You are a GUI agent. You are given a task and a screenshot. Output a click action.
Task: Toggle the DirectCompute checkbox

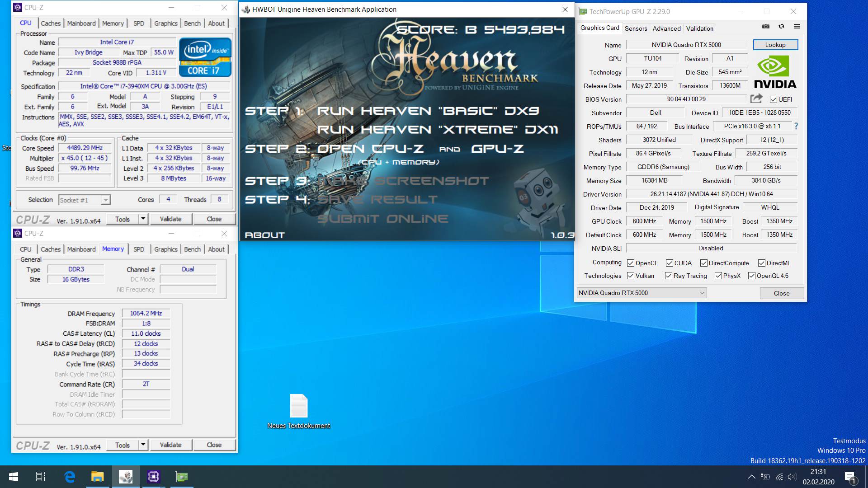coord(704,263)
